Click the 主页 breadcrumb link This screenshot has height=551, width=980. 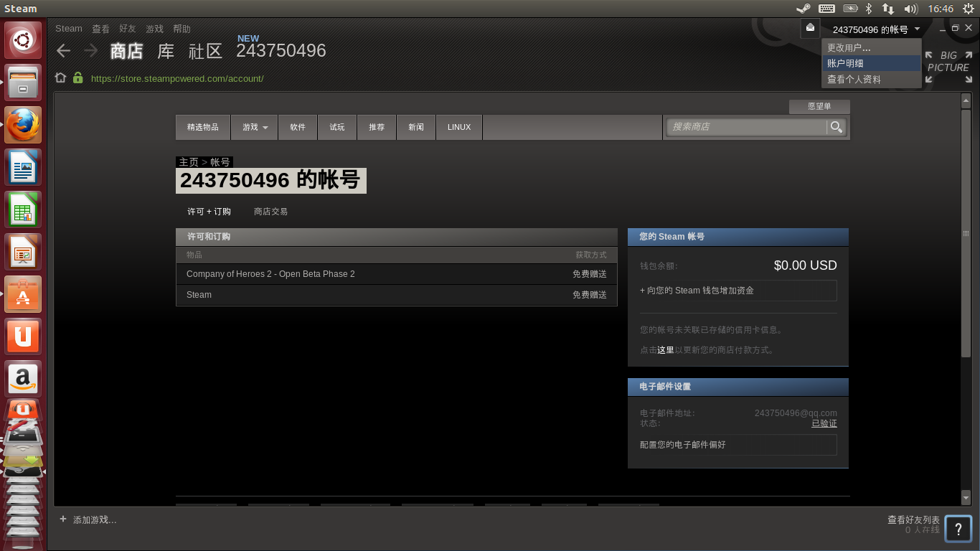189,162
